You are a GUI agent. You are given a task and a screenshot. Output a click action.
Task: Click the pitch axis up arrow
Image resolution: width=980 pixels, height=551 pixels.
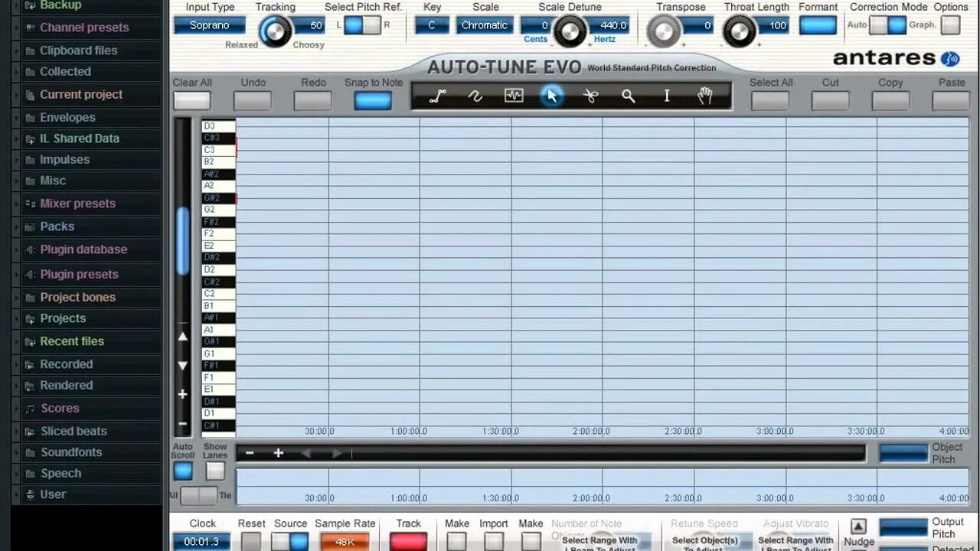click(x=183, y=337)
